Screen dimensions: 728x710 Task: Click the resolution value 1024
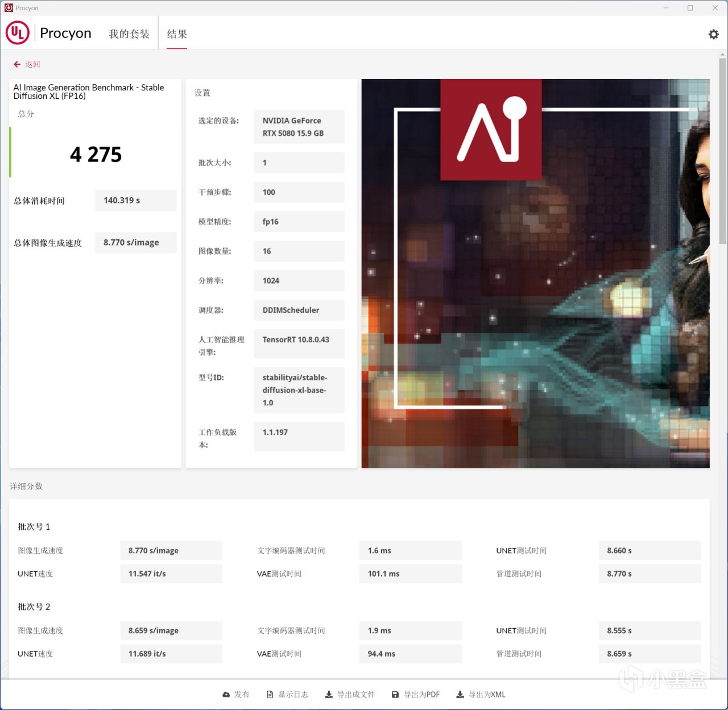coord(299,281)
